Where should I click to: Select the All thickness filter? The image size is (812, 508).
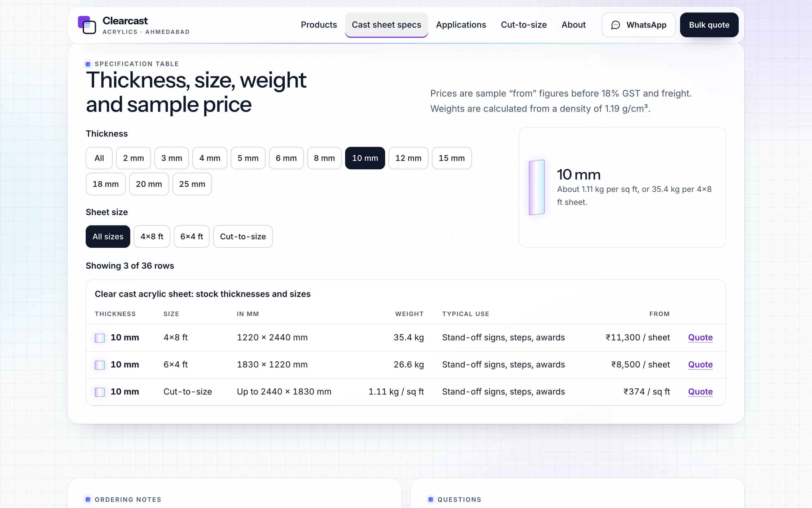pos(99,158)
